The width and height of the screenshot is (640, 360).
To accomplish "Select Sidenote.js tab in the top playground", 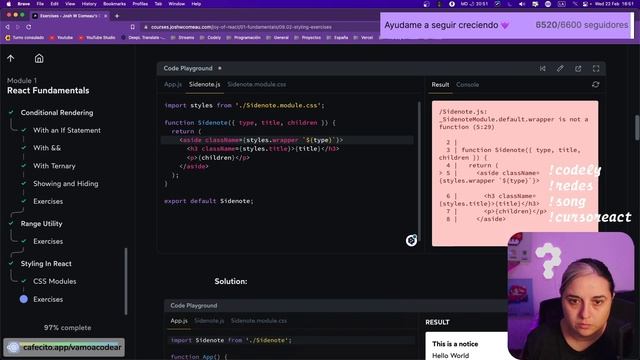I will pos(204,84).
